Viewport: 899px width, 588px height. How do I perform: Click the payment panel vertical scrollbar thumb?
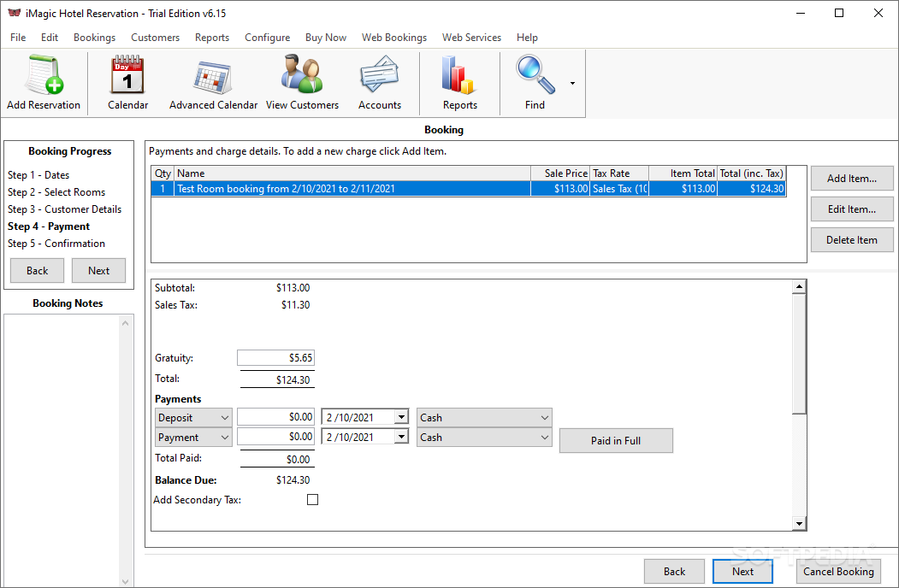(x=799, y=354)
